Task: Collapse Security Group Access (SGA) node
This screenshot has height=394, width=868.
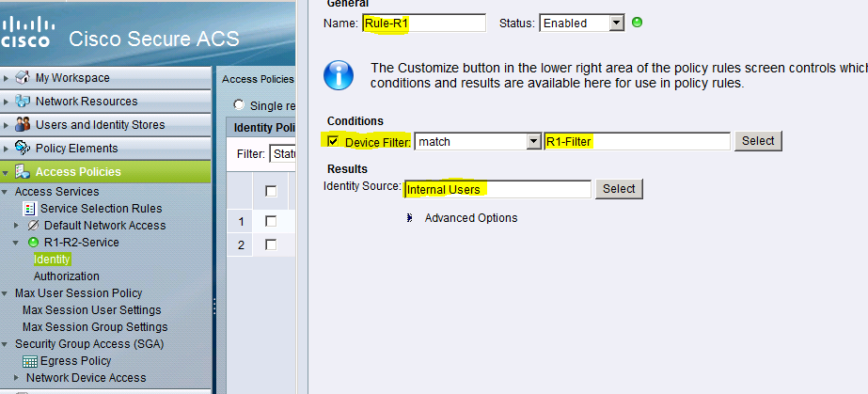Action: coord(5,345)
